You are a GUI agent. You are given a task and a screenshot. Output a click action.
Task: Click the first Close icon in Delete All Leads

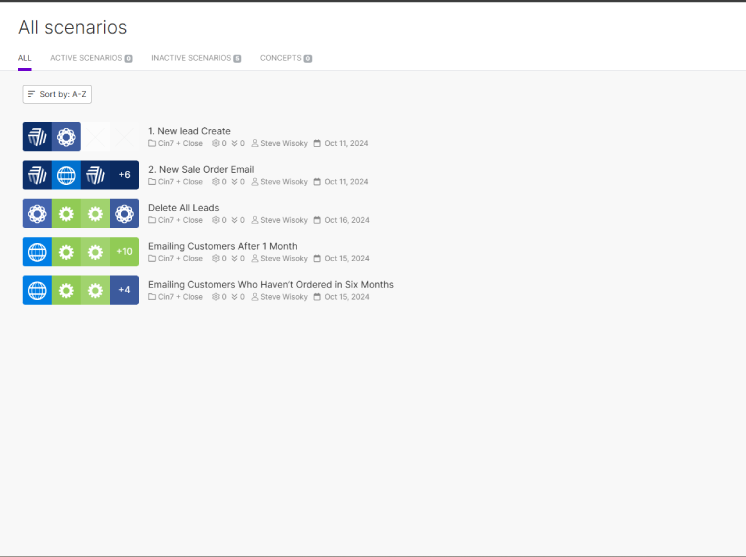[x=37, y=213]
